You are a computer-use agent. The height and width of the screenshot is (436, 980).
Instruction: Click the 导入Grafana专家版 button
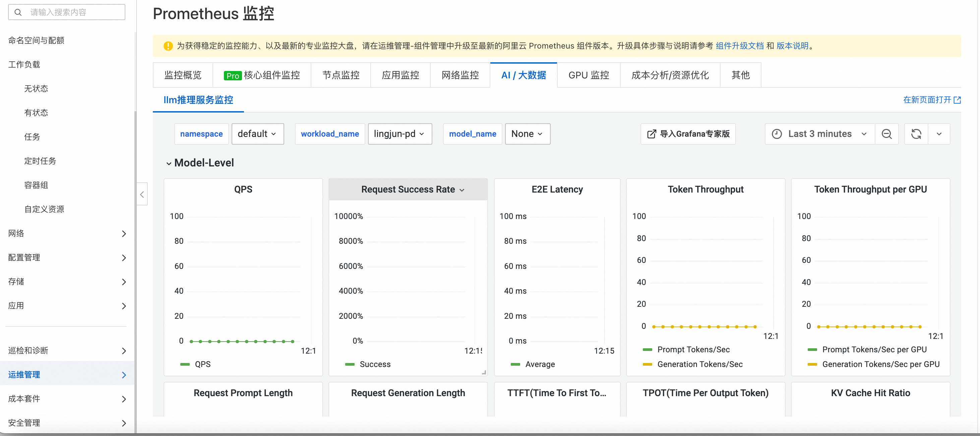688,134
